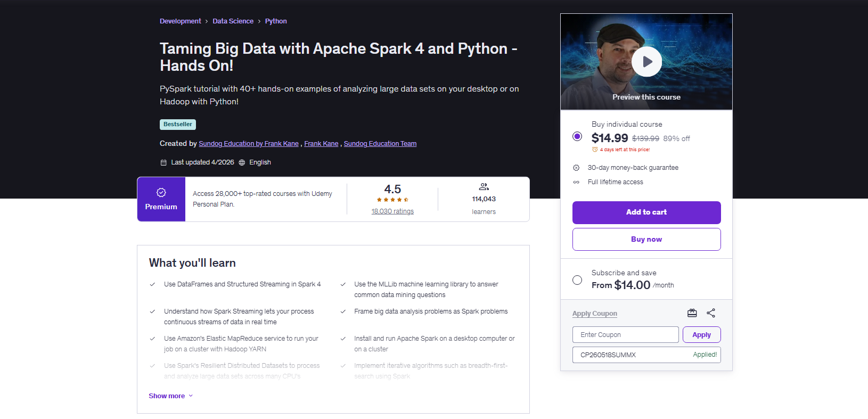Click applied coupon code CP260518SUMMX
The width and height of the screenshot is (868, 419).
[x=608, y=355]
